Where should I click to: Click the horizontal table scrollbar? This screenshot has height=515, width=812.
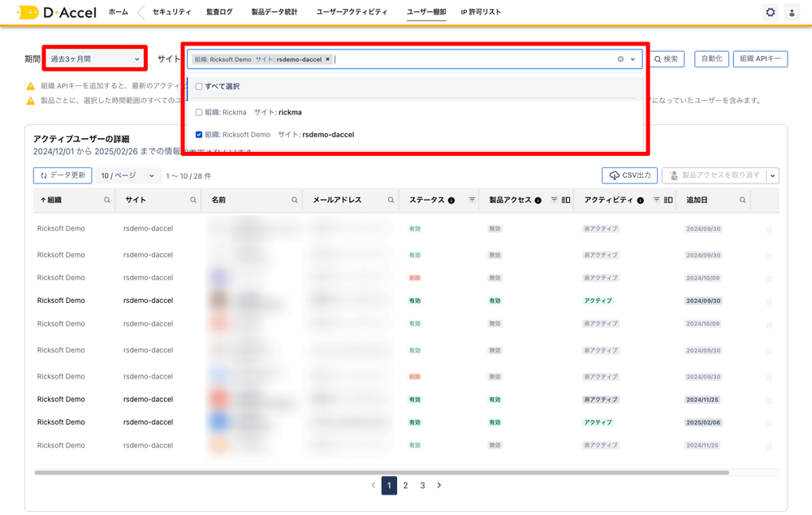point(382,473)
